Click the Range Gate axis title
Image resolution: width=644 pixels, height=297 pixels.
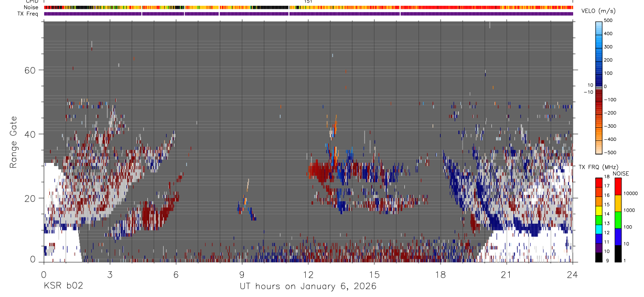[x=13, y=142]
